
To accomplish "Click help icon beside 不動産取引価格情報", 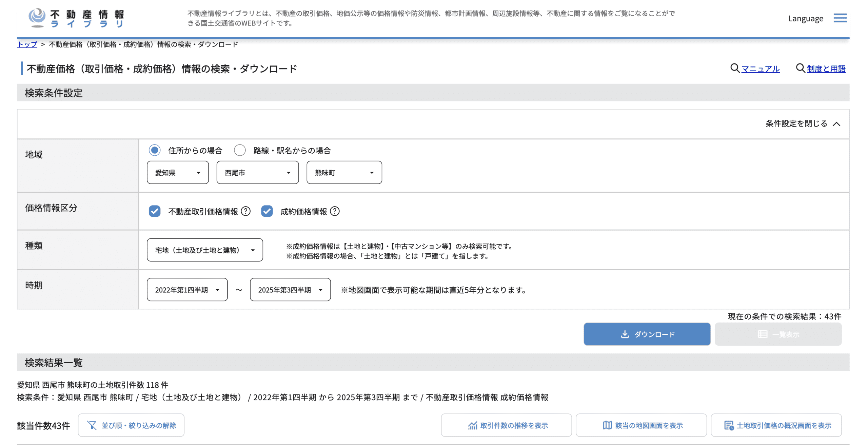I will [245, 211].
